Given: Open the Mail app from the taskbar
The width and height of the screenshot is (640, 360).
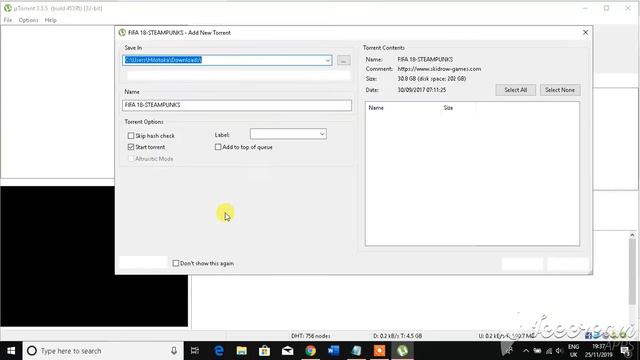Looking at the screenshot, I should tap(287, 351).
